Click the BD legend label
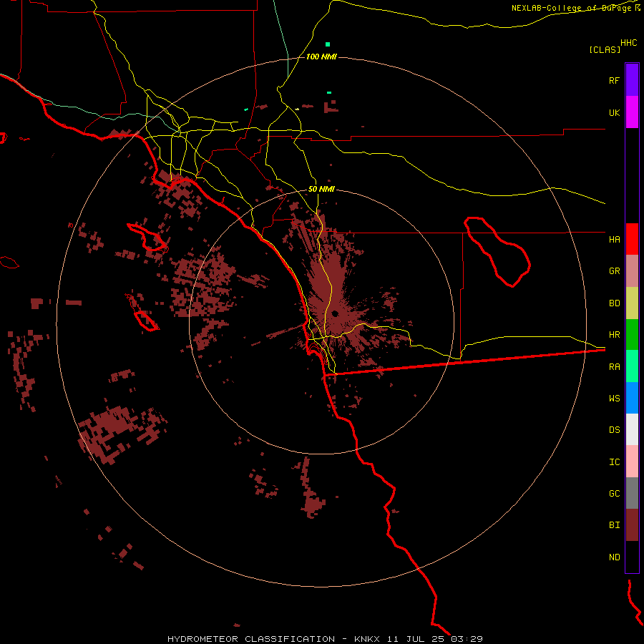This screenshot has height=644, width=644. pos(614,303)
